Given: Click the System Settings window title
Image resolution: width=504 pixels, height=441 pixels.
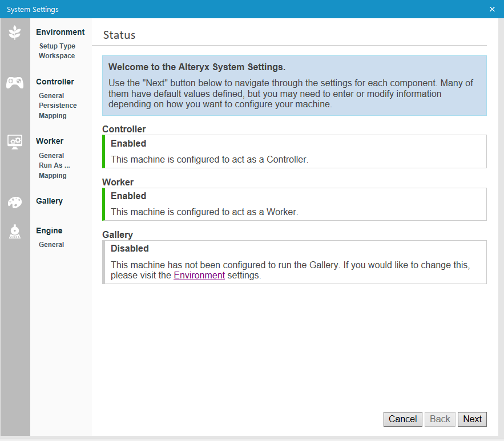Looking at the screenshot, I should click(33, 9).
